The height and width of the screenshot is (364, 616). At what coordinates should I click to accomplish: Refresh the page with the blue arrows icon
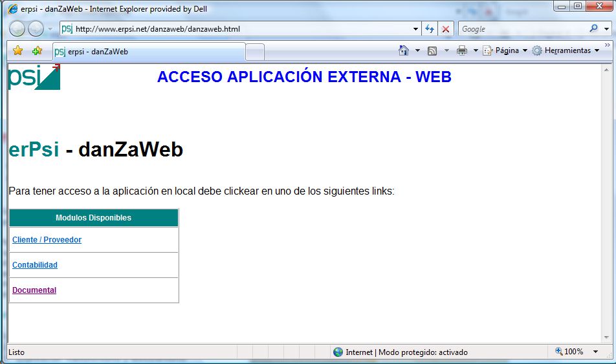(430, 29)
